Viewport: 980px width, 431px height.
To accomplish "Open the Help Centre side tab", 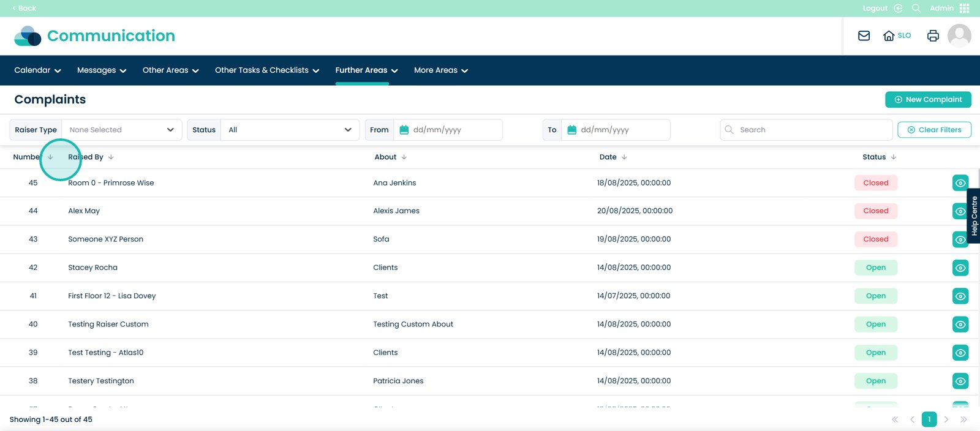I will [x=974, y=215].
